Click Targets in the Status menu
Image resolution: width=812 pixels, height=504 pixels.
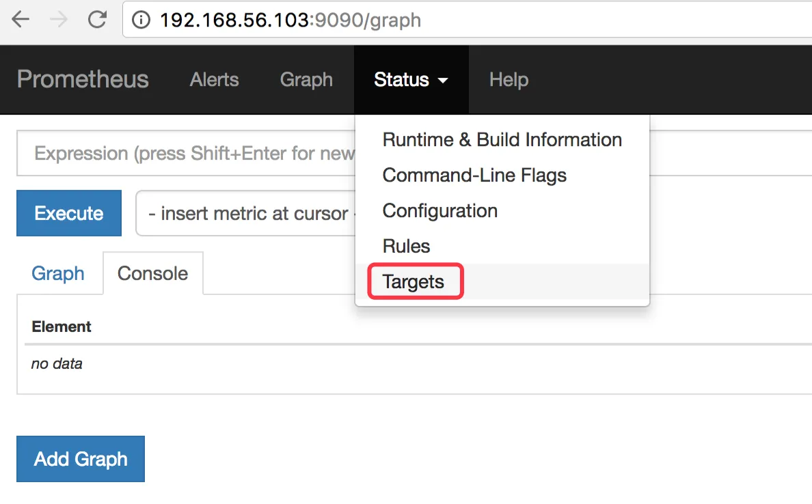click(x=414, y=282)
